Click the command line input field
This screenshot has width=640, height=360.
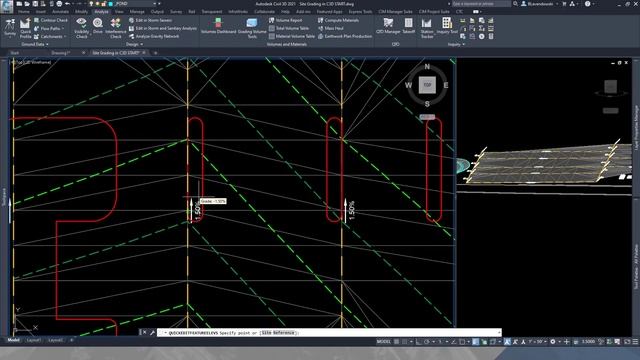[329, 333]
